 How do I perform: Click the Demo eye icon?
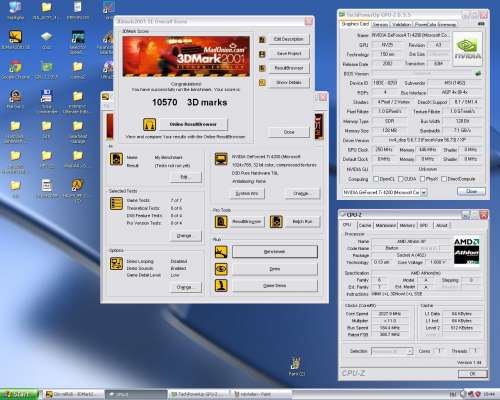(221, 269)
